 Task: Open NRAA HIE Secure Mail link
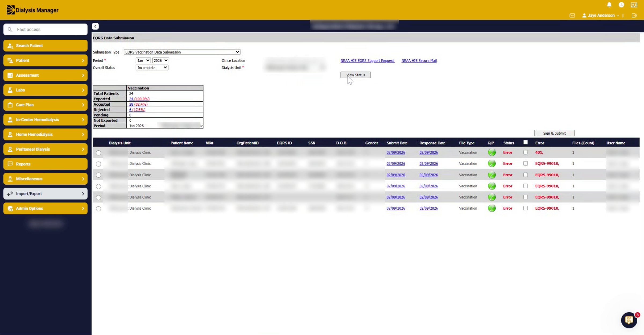419,61
